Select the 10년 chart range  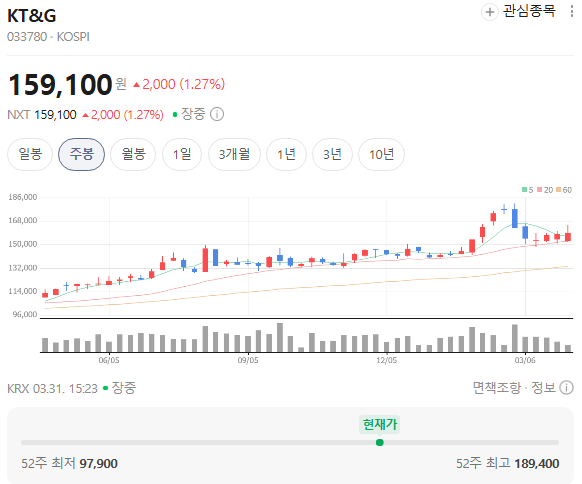point(381,154)
